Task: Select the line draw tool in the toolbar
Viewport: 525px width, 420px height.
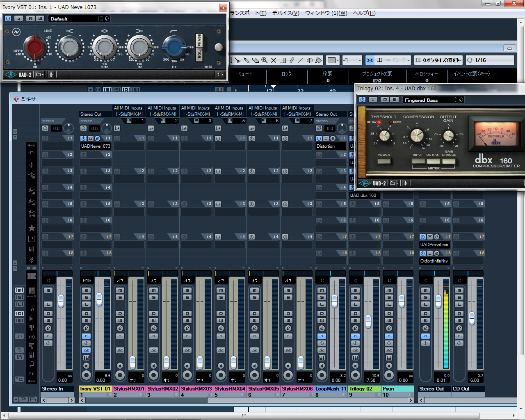Action: 301,60
